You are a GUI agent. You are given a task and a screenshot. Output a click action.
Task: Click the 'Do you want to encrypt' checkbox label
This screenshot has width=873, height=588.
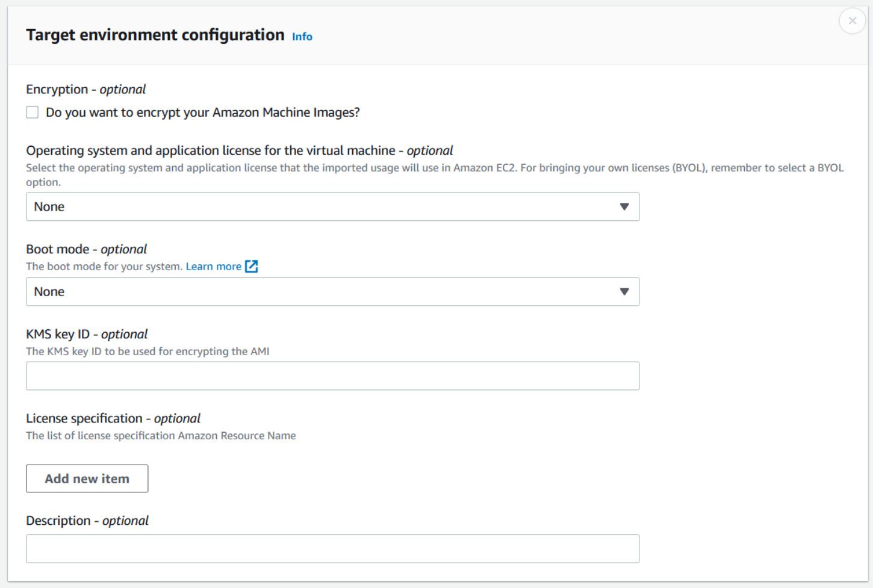click(x=203, y=113)
